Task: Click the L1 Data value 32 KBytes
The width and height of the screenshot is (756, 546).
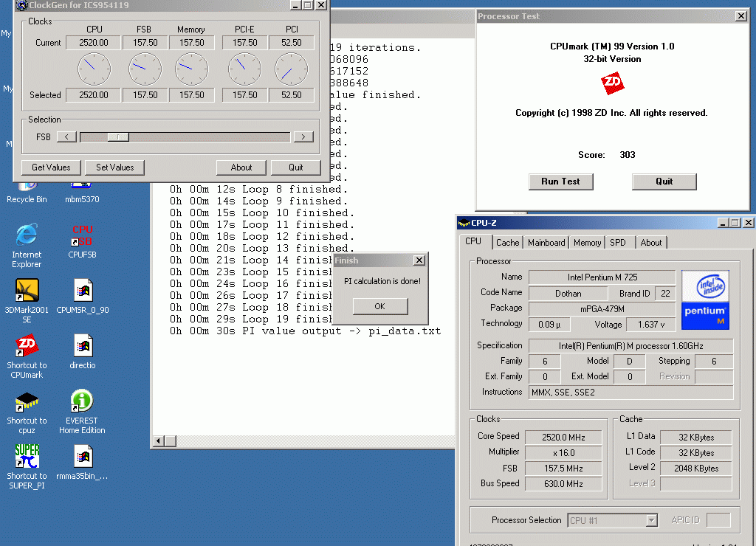Action: click(x=695, y=437)
